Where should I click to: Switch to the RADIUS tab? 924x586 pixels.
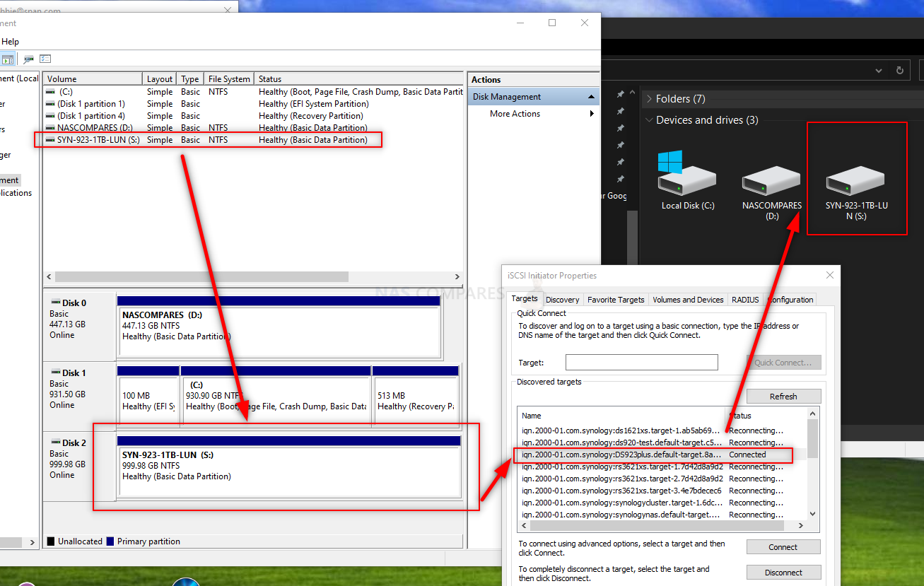tap(745, 300)
